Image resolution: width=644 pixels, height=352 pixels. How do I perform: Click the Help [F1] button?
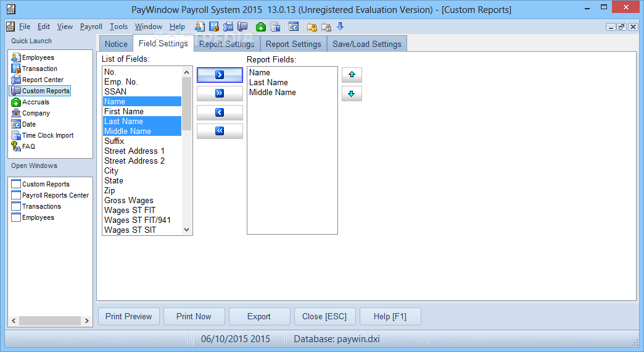[x=390, y=317]
